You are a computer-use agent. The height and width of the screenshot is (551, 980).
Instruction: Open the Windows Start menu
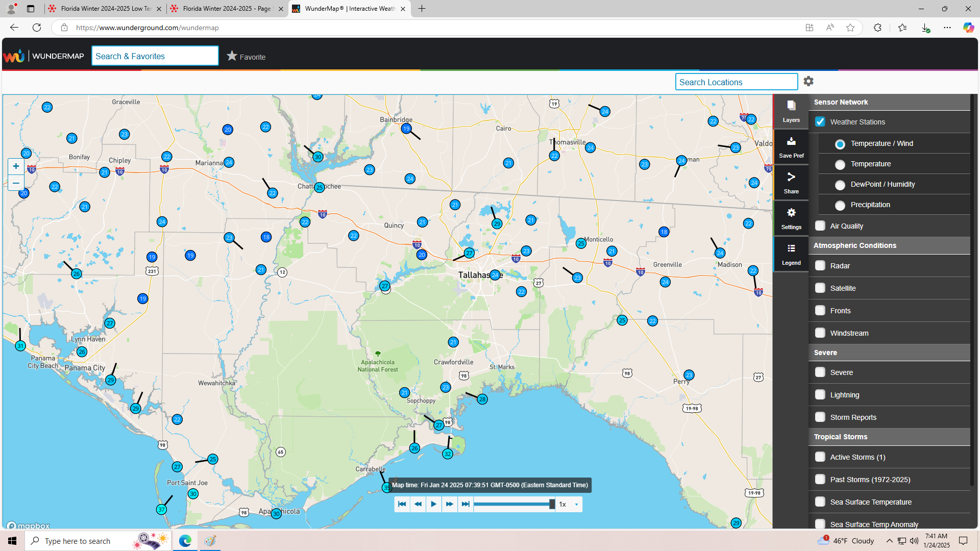(12, 541)
